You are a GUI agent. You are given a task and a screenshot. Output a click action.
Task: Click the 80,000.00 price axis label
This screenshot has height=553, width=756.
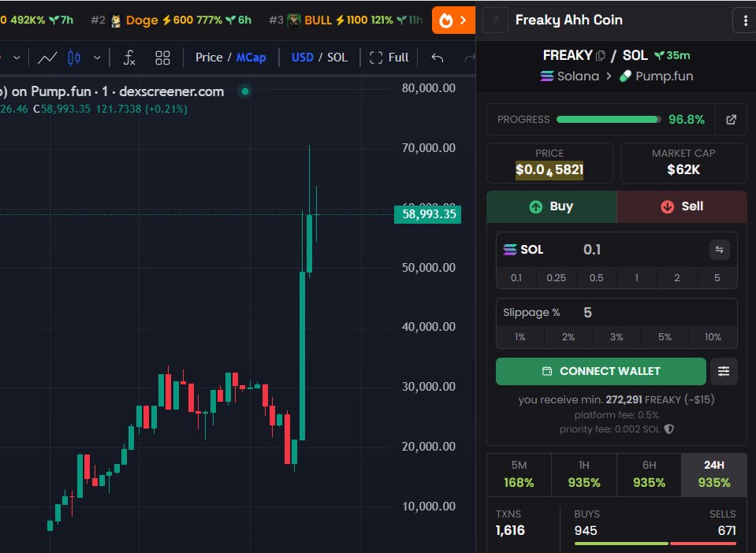point(429,88)
